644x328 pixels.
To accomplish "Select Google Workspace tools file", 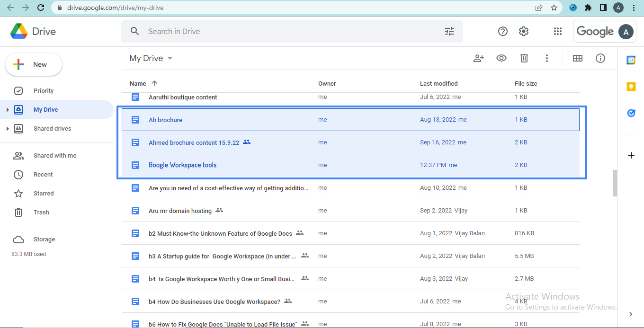I will point(350,165).
